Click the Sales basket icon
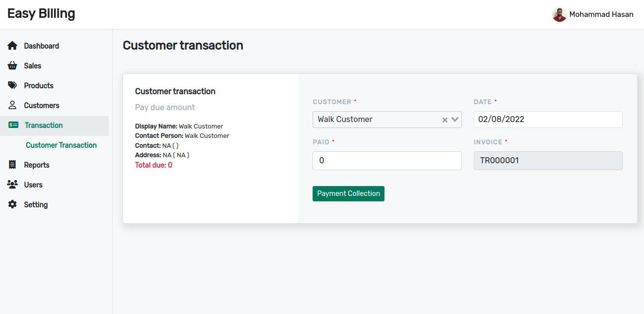The height and width of the screenshot is (314, 644). coord(12,65)
